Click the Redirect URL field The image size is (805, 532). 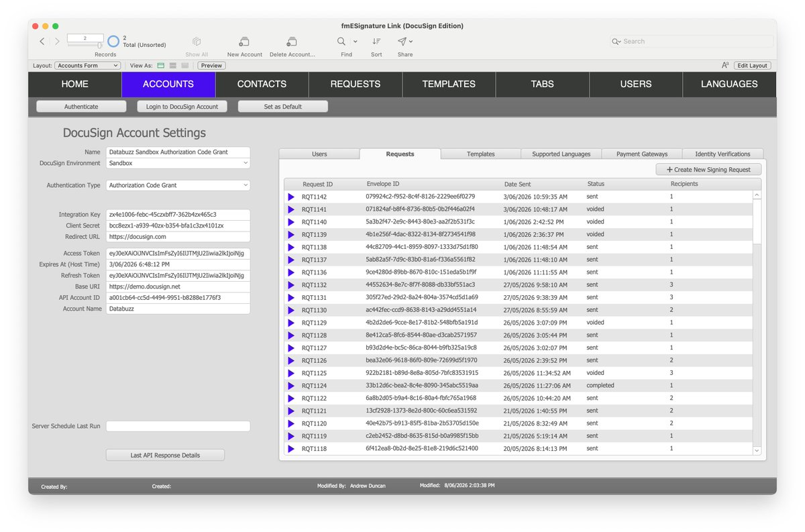[x=178, y=237]
